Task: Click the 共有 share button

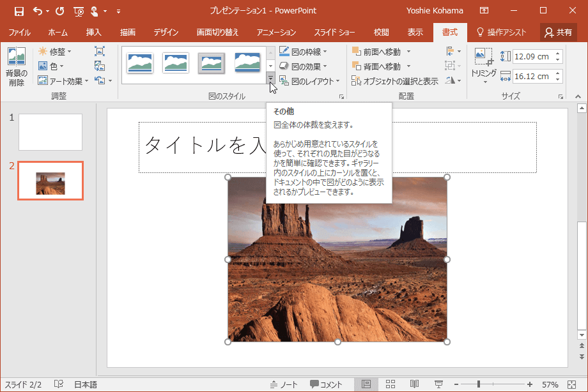Action: [x=559, y=33]
